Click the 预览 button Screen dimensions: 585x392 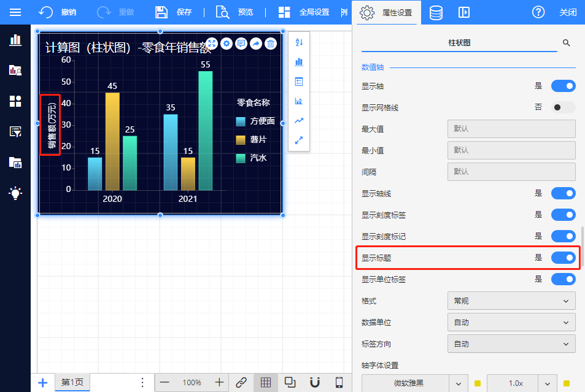(x=236, y=12)
